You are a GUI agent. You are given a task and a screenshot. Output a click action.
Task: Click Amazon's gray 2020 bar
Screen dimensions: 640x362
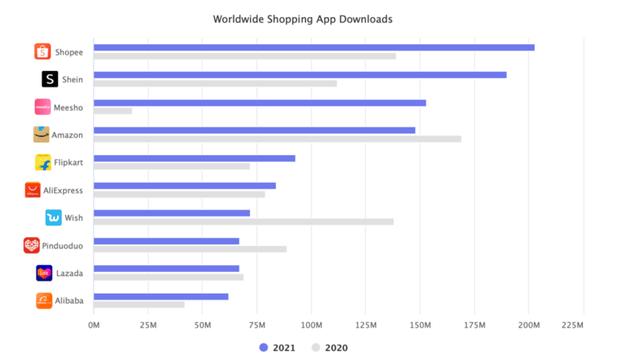[x=278, y=139]
